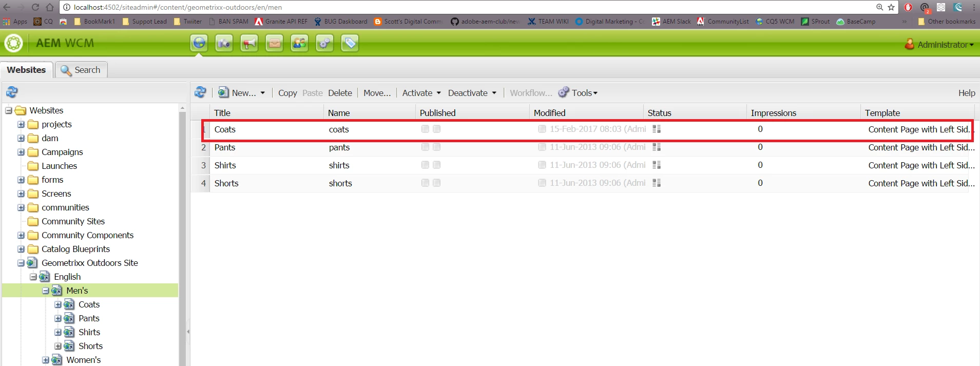Sort by the Template column header
The width and height of the screenshot is (980, 366).
[x=917, y=113]
